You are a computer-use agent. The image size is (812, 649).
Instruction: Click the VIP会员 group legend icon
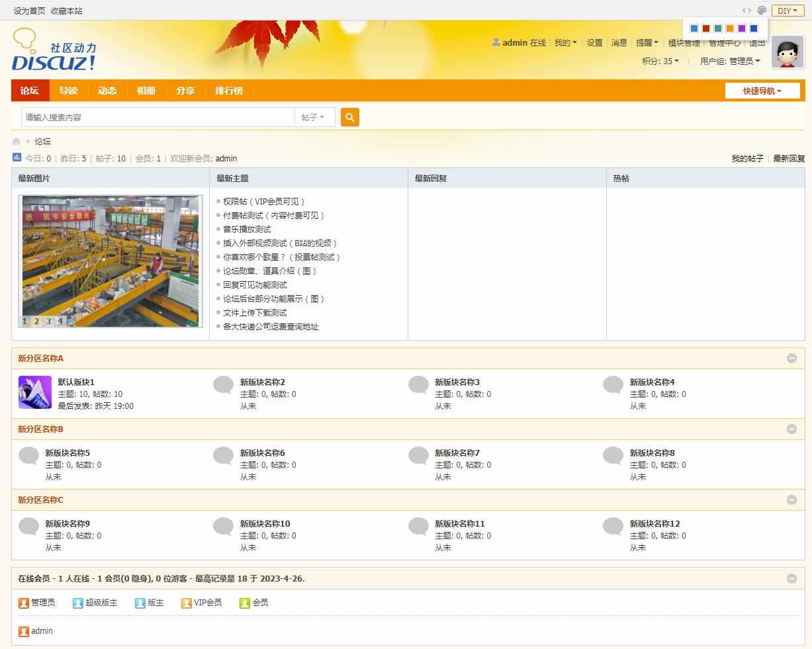pos(187,603)
